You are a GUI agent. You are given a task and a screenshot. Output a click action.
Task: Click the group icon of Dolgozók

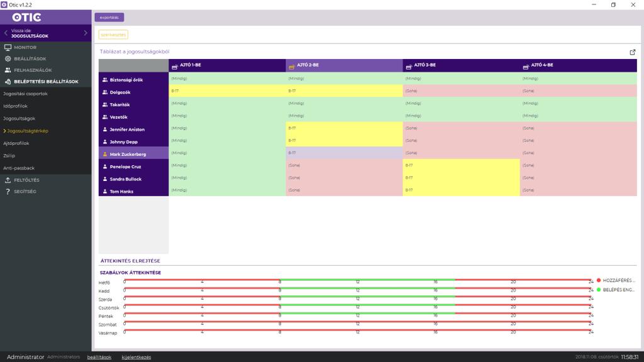105,92
